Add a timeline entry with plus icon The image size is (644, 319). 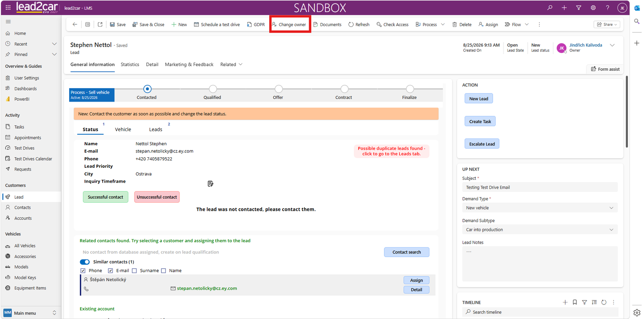(565, 302)
